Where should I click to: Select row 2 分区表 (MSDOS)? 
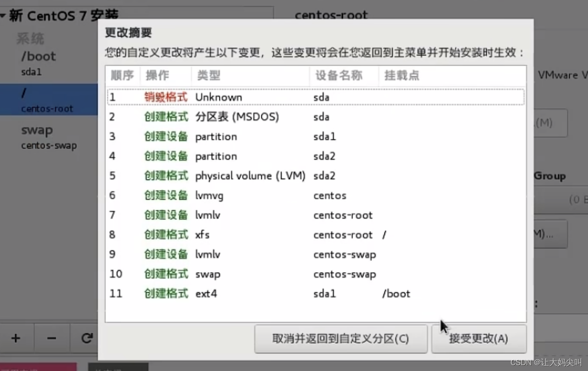coord(316,117)
